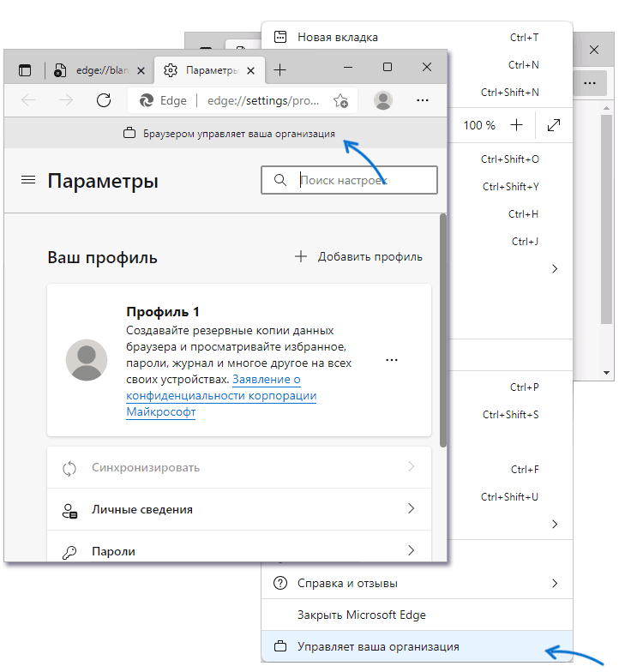Open the tab actions menu icon
The height and width of the screenshot is (672, 619).
[25, 70]
